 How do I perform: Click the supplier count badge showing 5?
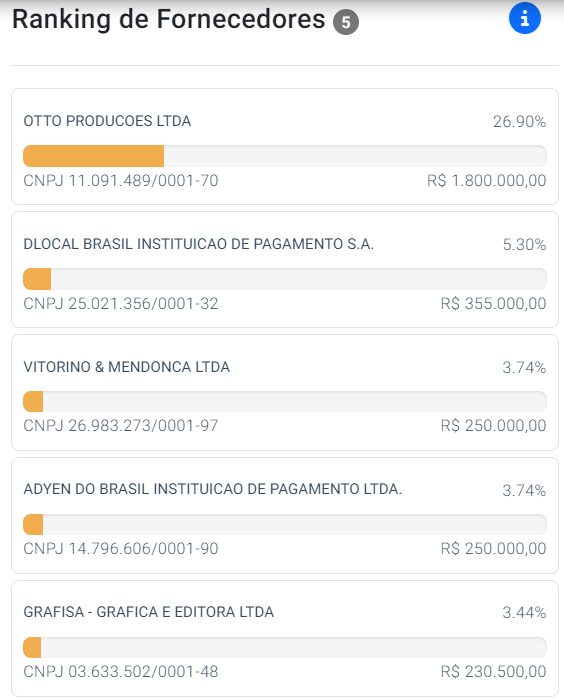pos(346,22)
